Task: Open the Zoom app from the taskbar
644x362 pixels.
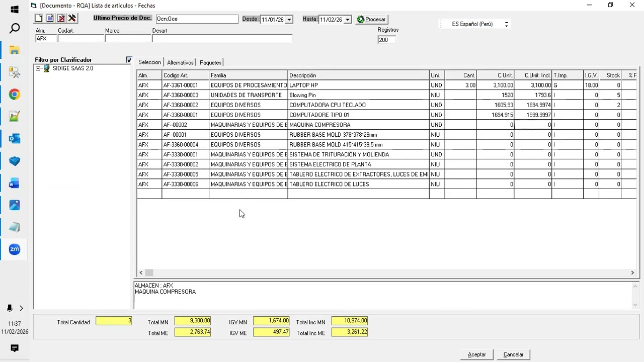Action: click(x=15, y=249)
